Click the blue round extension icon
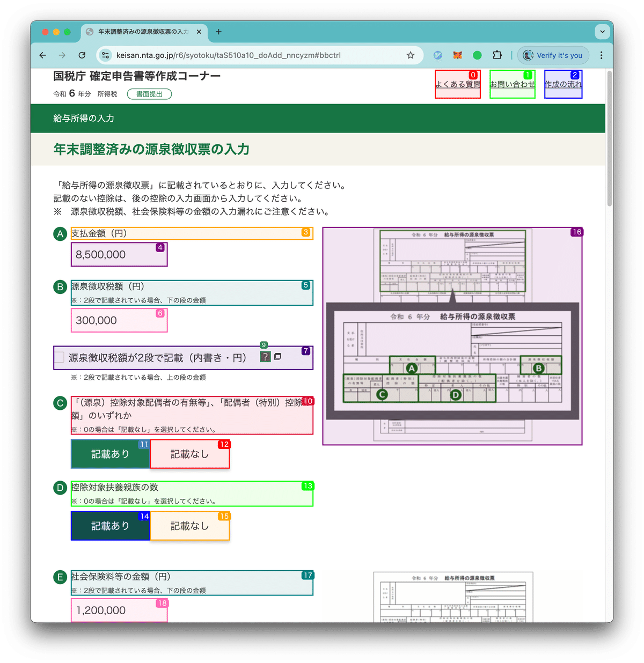The image size is (644, 663). (438, 55)
